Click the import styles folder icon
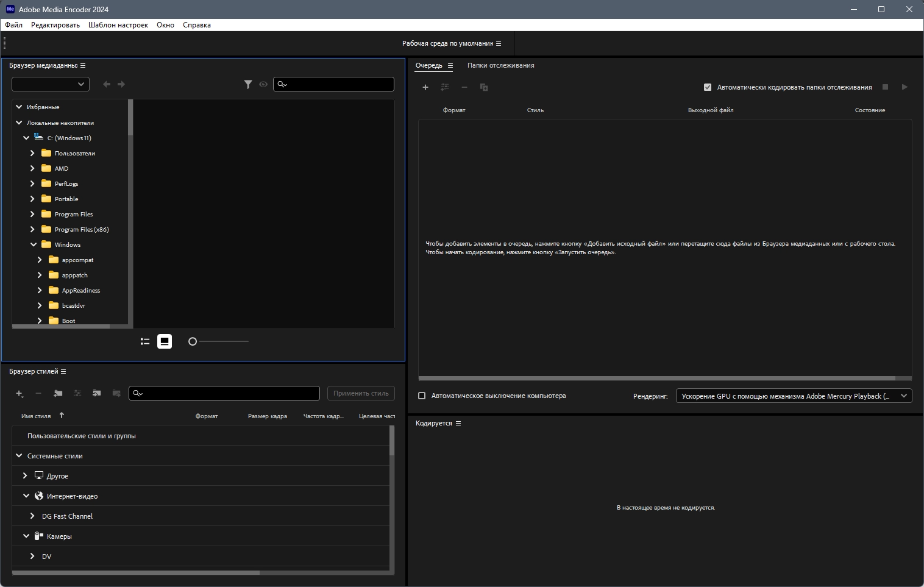The height and width of the screenshot is (587, 924). pyautogui.click(x=97, y=393)
